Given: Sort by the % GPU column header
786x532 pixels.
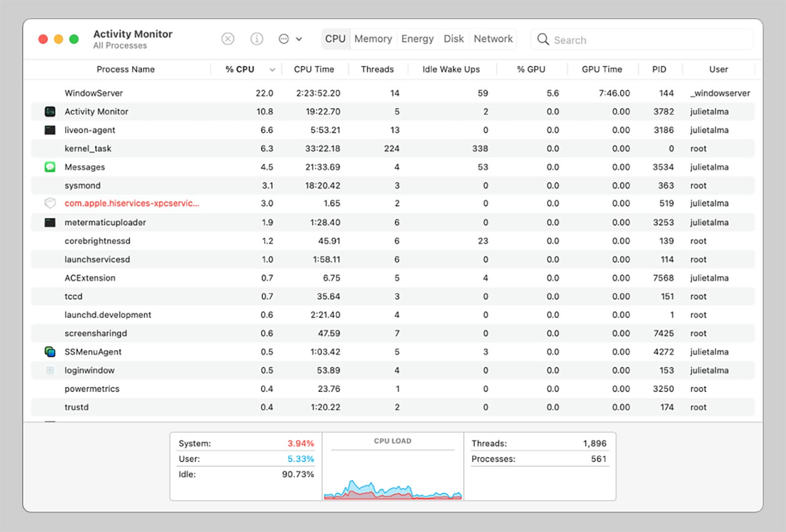Looking at the screenshot, I should pos(531,69).
